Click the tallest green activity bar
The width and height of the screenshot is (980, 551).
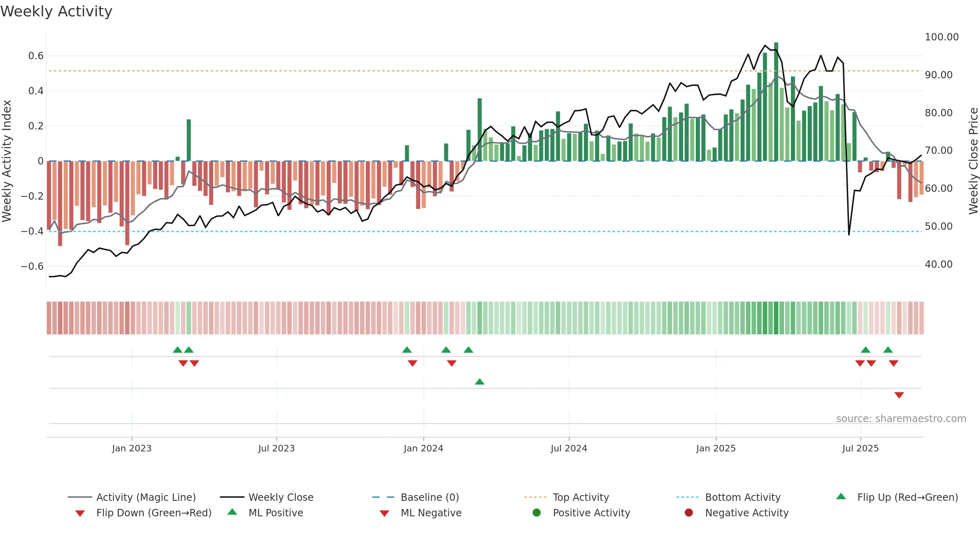[776, 101]
